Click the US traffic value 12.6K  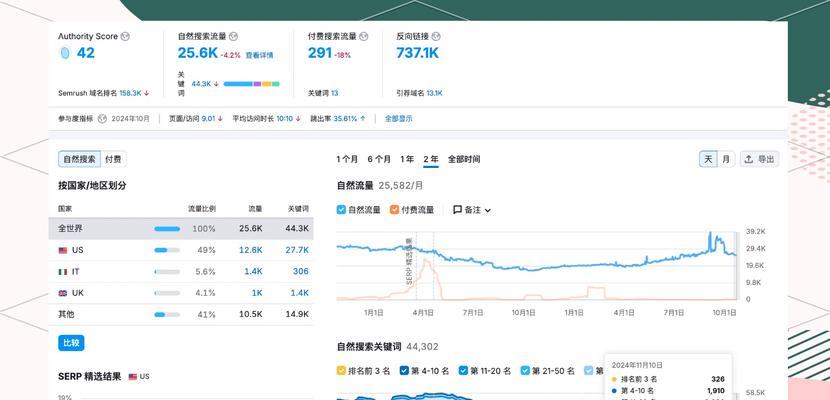pyautogui.click(x=250, y=250)
